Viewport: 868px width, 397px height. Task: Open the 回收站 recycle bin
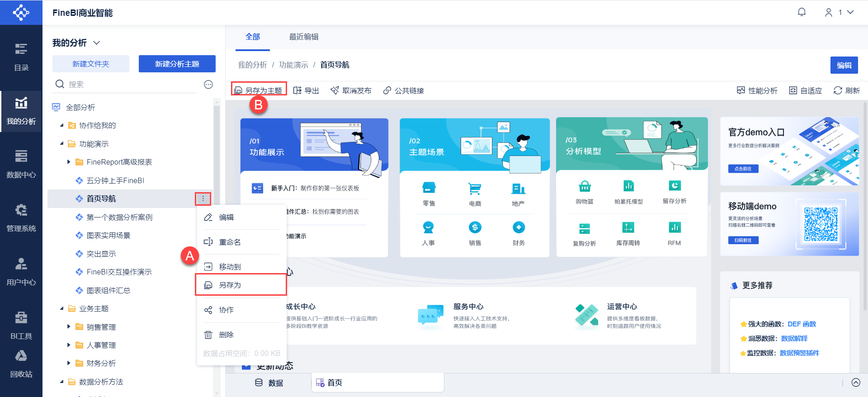pos(21,364)
